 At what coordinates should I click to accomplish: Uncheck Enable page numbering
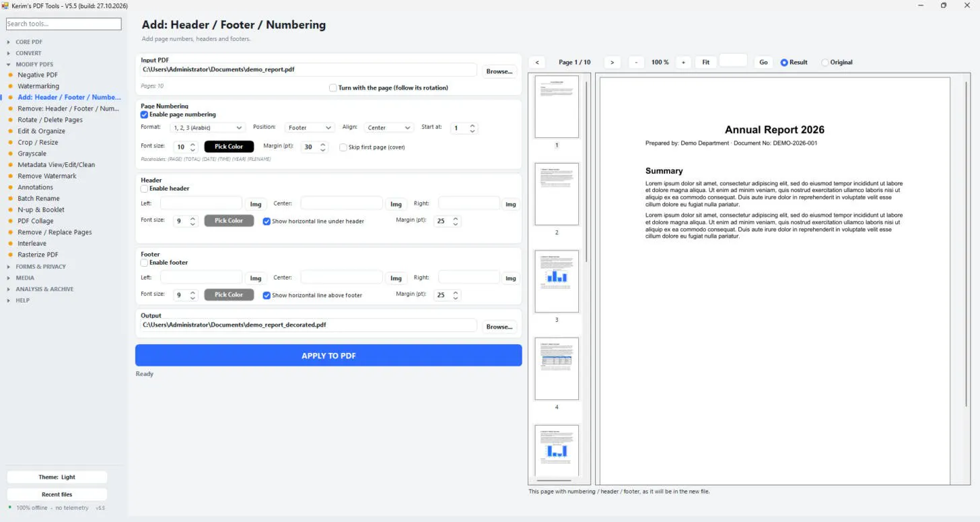144,115
